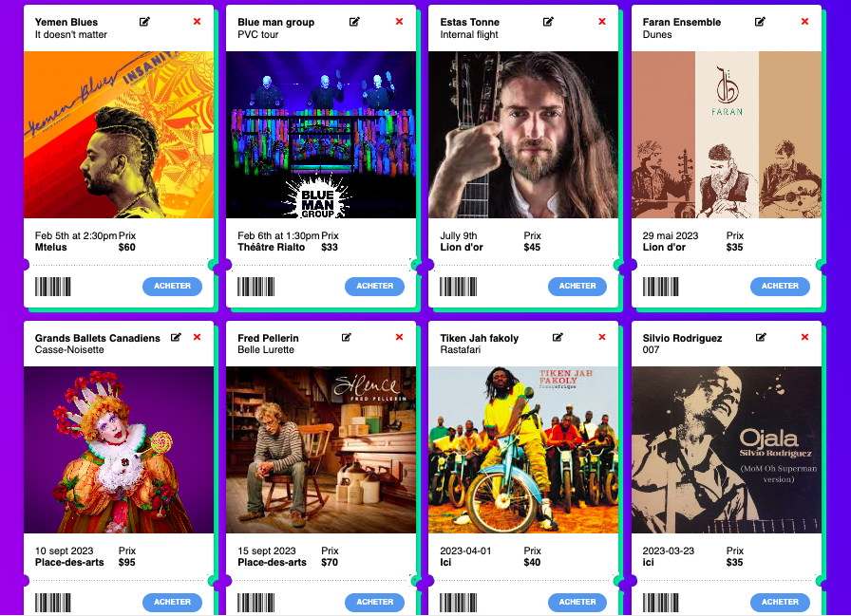This screenshot has height=616, width=851.
Task: Buy the Faran Ensemble Lion d'or ticket
Action: [780, 287]
